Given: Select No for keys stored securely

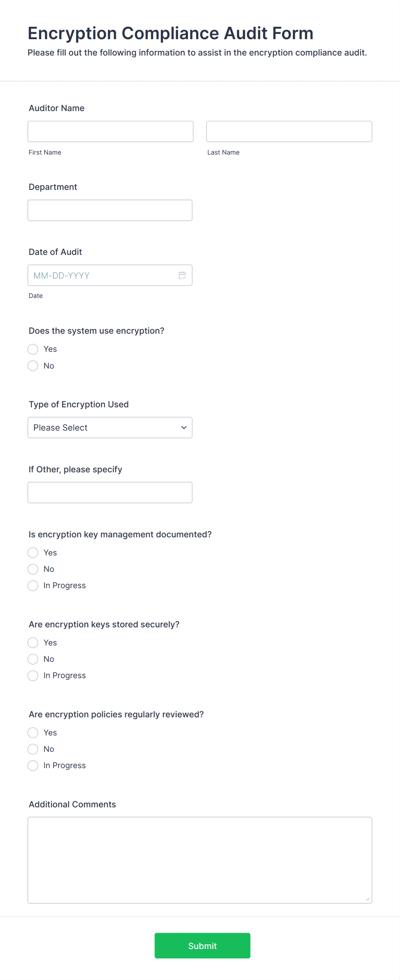Looking at the screenshot, I should pos(33,659).
